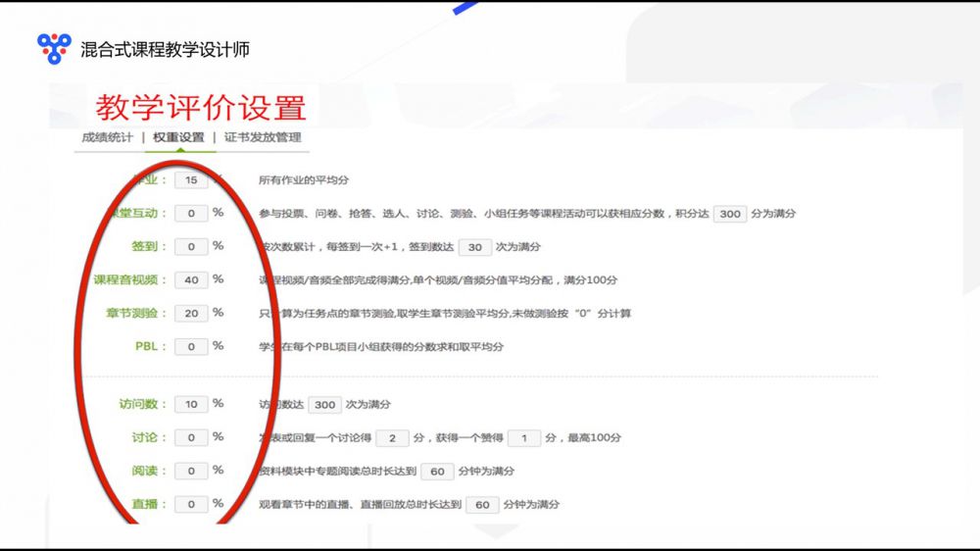Focus the 课堂互动 percentage input
Viewport: 980px width, 551px height.
(x=191, y=213)
